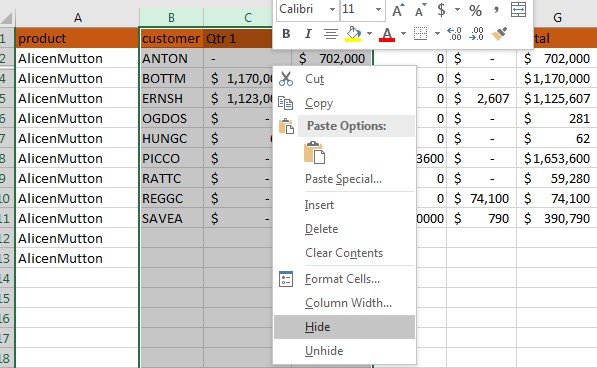Select row 13 header
This screenshot has height=368, width=597.
pyautogui.click(x=7, y=258)
